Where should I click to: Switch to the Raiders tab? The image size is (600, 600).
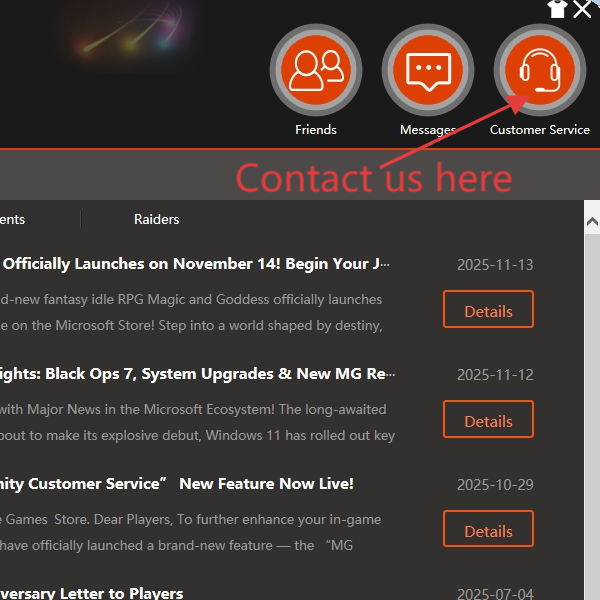[x=157, y=219]
